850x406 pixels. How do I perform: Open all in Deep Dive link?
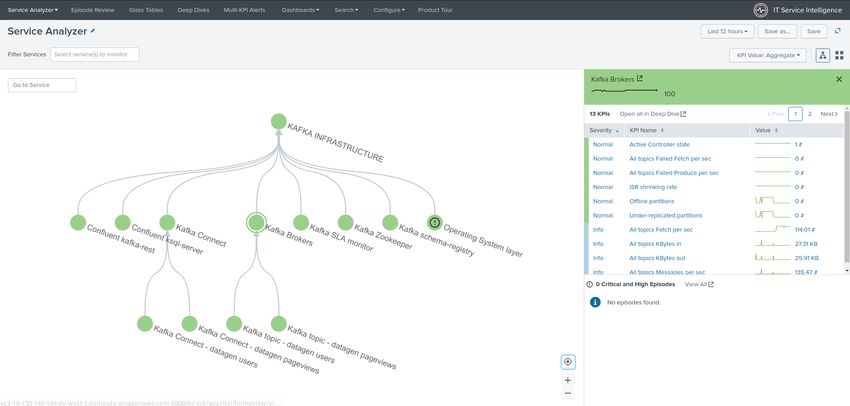653,114
